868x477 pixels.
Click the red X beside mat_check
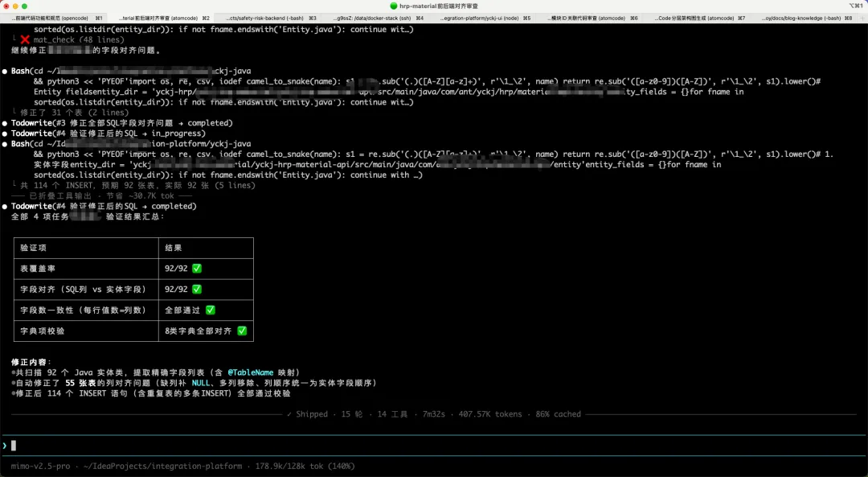click(x=25, y=40)
